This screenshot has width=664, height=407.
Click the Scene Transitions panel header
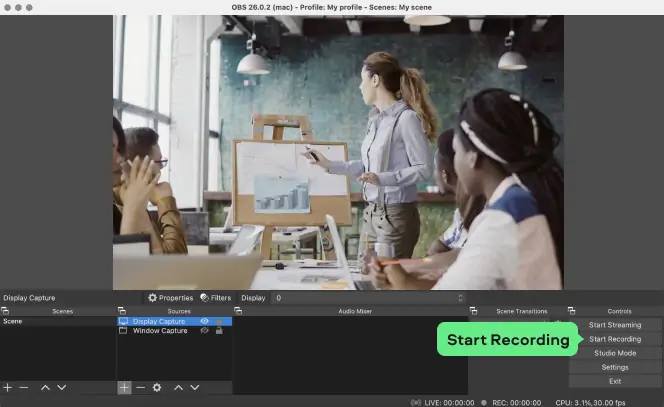click(x=522, y=311)
